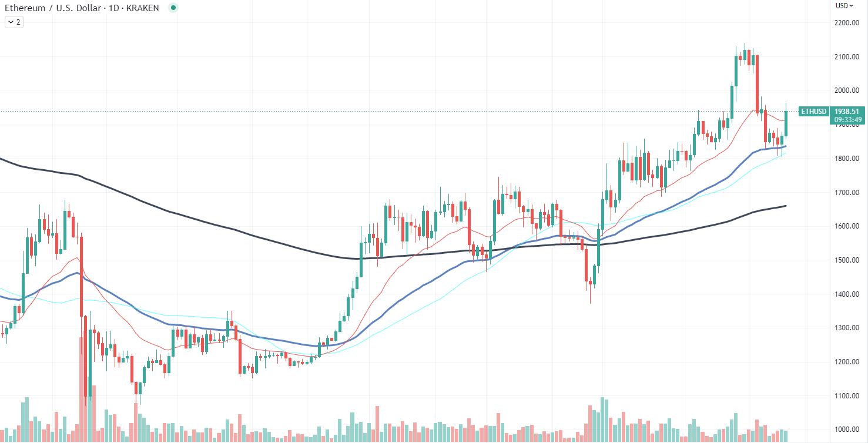Click the 1500.00 price scale label
Viewport: 868px width, 443px height.
[847, 260]
